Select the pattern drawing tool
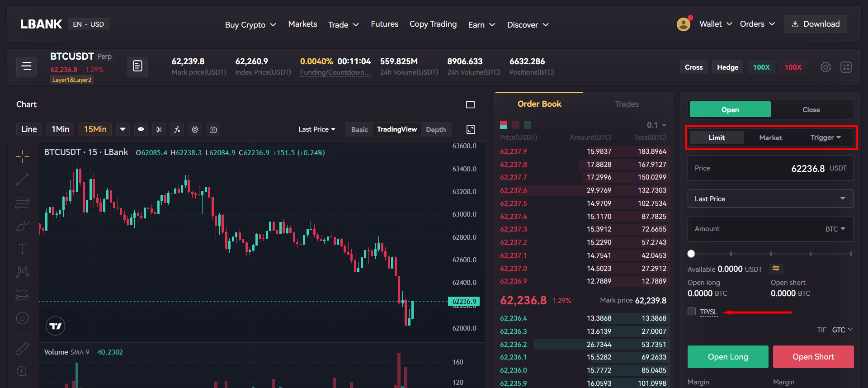 (x=23, y=272)
